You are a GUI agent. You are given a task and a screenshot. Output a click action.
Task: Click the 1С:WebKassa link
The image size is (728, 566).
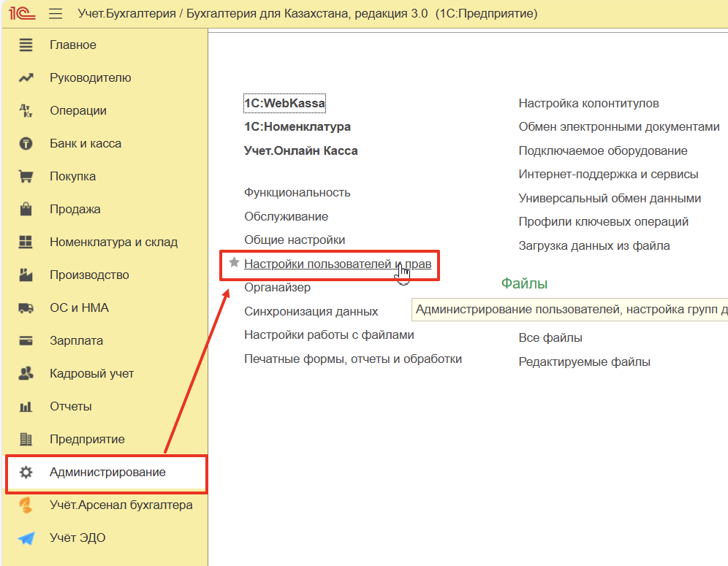(x=284, y=104)
